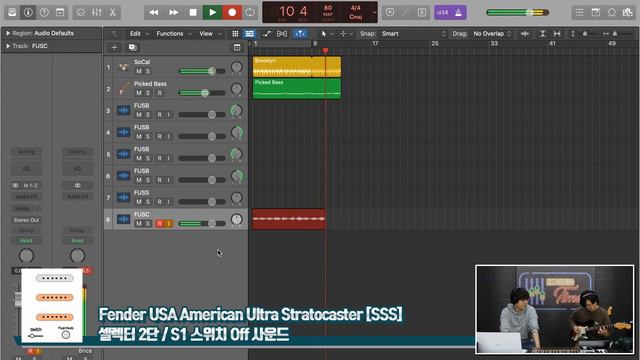Open the Drag No Overlap dropdown

tap(492, 34)
